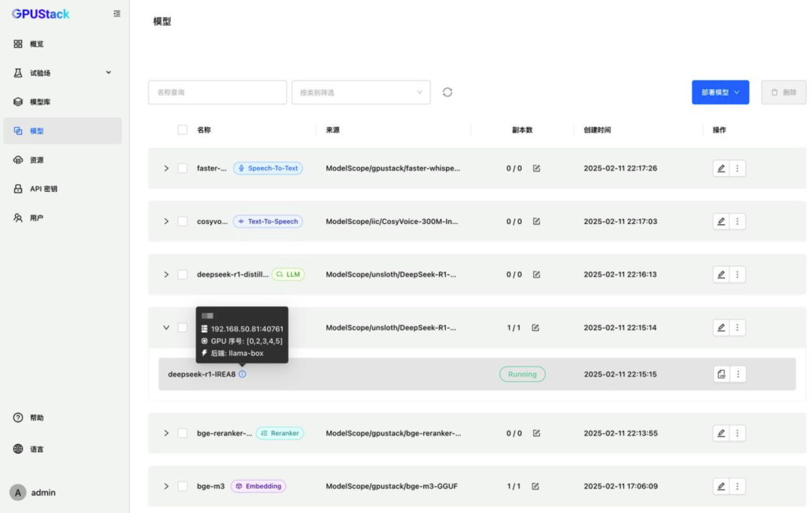Edit replicas count for bge-reranker row
This screenshot has height=513, width=812.
537,433
